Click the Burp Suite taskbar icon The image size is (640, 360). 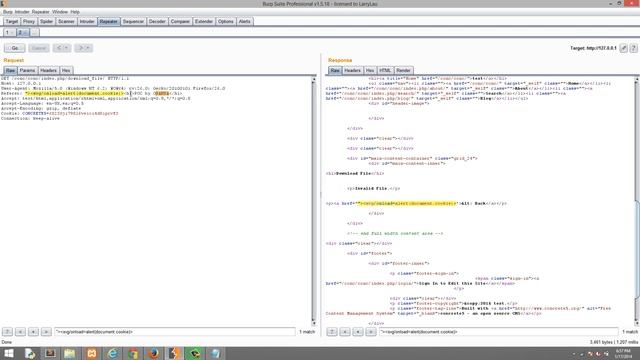[x=174, y=353]
